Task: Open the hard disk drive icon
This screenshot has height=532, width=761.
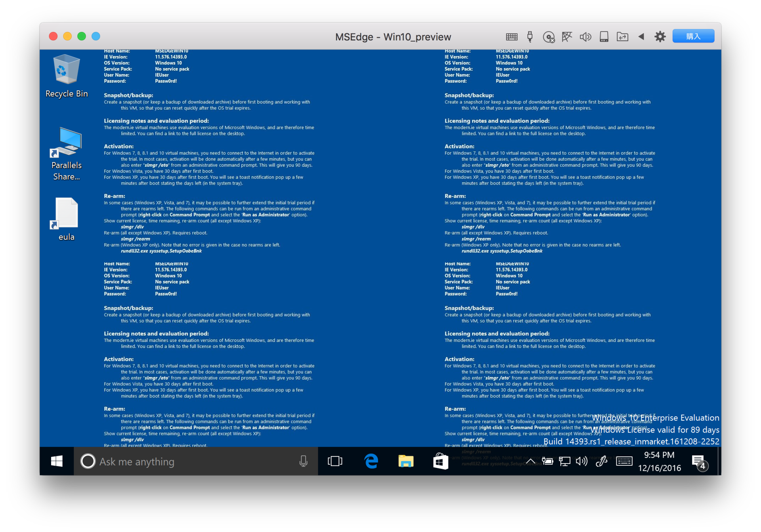Action: pos(604,37)
